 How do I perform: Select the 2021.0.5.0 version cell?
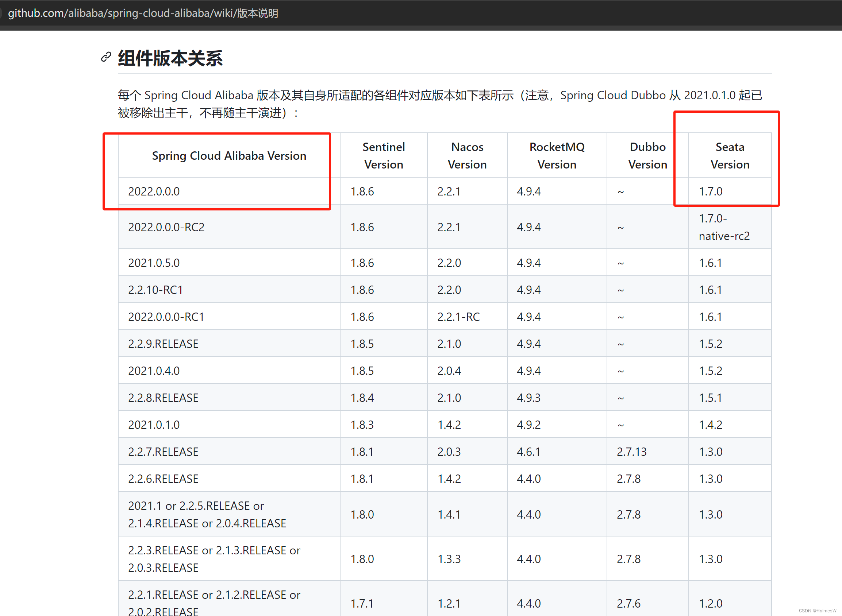click(x=154, y=263)
